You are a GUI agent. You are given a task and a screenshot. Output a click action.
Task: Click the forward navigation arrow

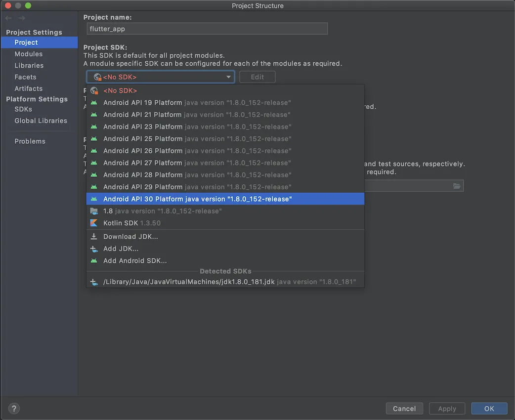22,18
